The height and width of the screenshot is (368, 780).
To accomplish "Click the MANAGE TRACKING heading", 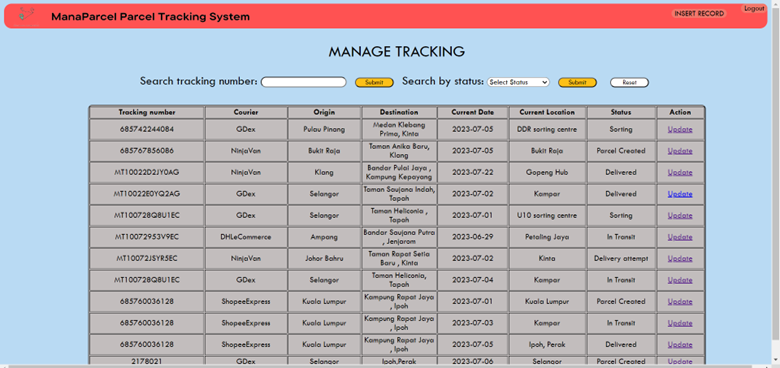I will point(396,52).
